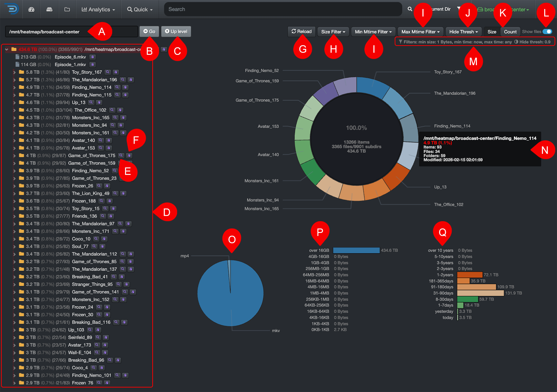Click the magnifier icon beside the search box

(410, 9)
